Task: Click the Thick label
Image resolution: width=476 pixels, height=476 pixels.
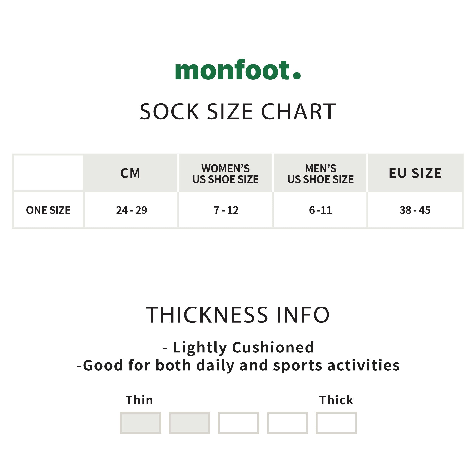Action: (336, 400)
